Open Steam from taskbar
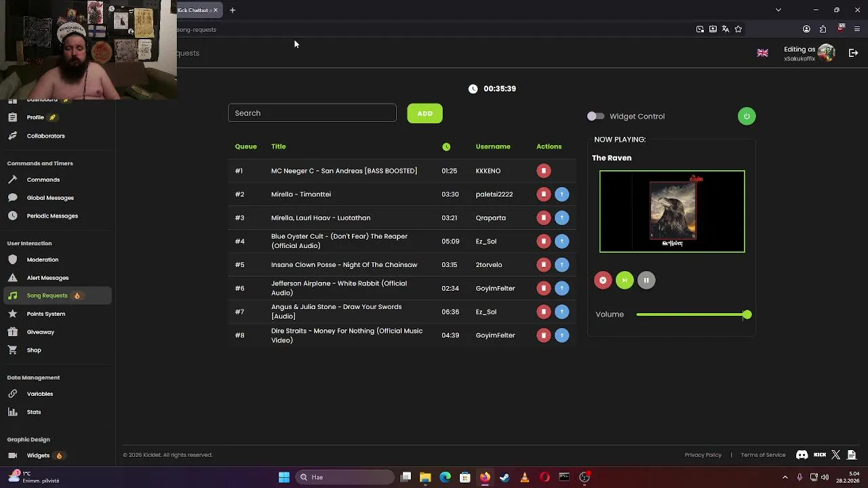The width and height of the screenshot is (868, 488). pos(505,477)
